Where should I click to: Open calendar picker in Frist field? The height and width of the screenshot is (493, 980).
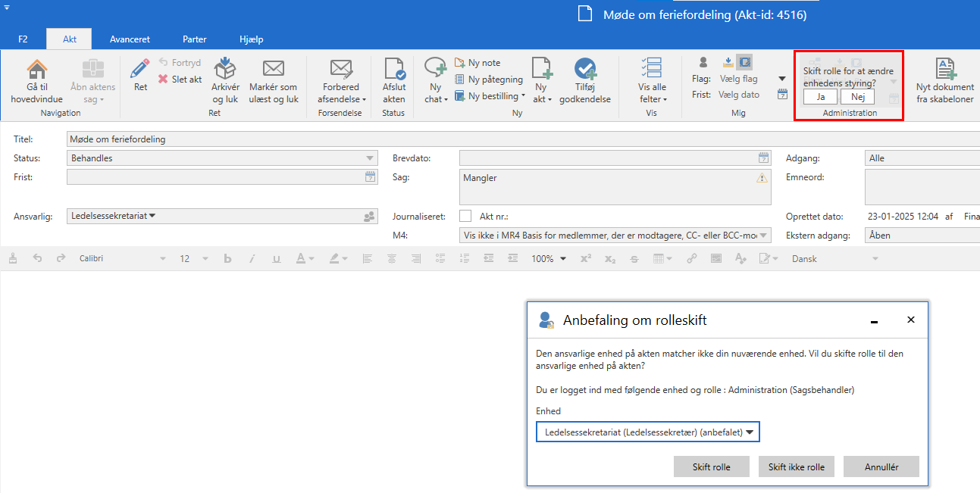(x=370, y=176)
